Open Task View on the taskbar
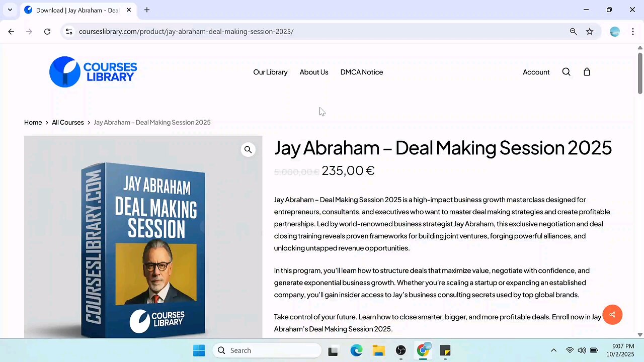The height and width of the screenshot is (362, 644). coord(333,350)
